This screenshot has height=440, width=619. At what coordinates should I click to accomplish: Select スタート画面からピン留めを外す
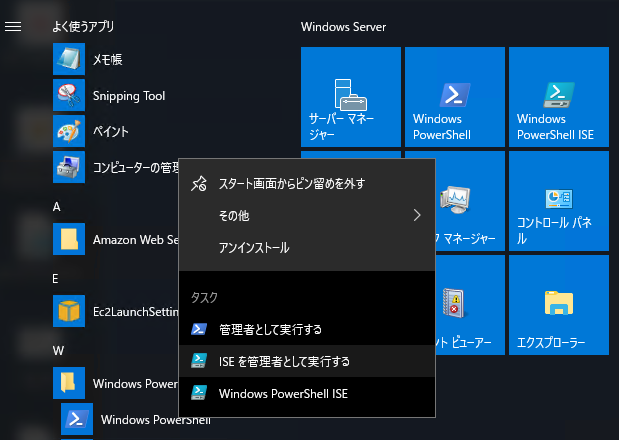tap(307, 183)
